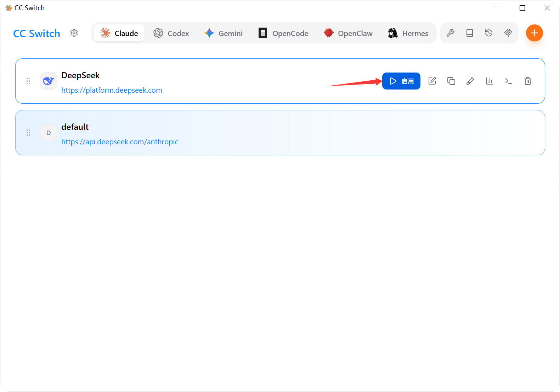The image size is (560, 392).
Task: Delete the DeepSeek provider
Action: point(528,81)
